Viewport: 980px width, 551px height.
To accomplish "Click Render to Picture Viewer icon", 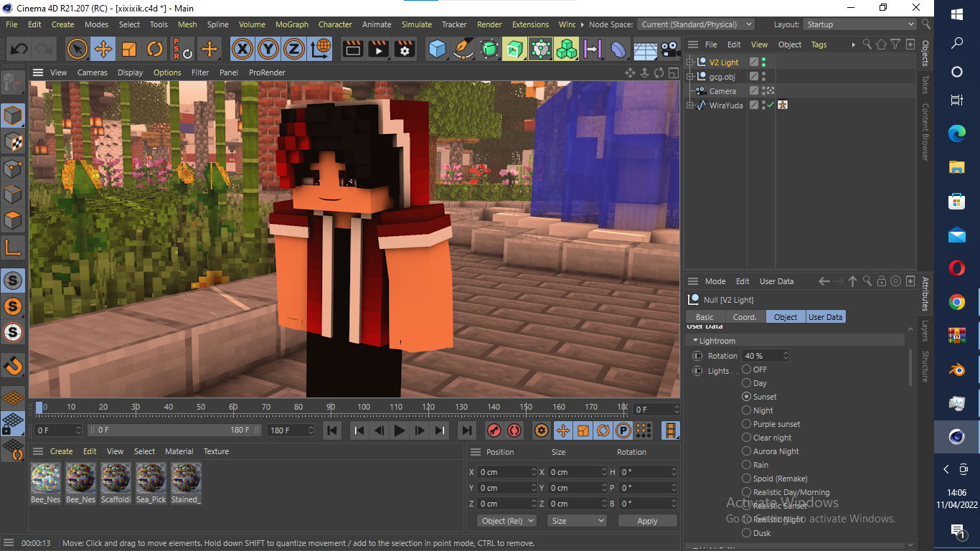I will point(378,49).
